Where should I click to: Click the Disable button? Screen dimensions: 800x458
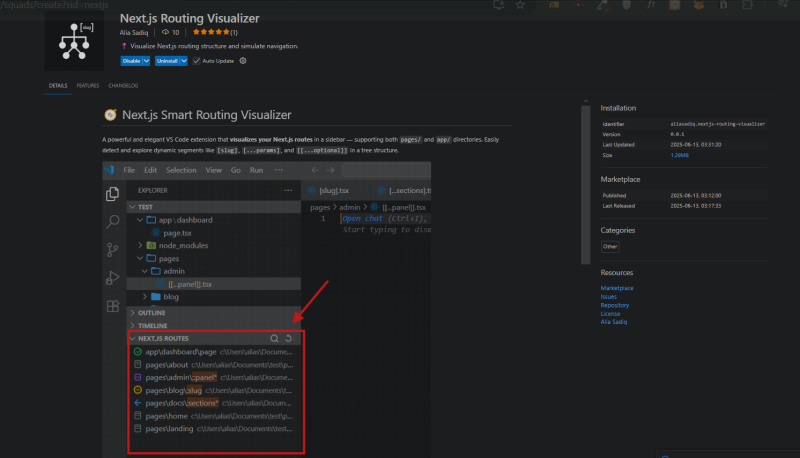tap(130, 61)
